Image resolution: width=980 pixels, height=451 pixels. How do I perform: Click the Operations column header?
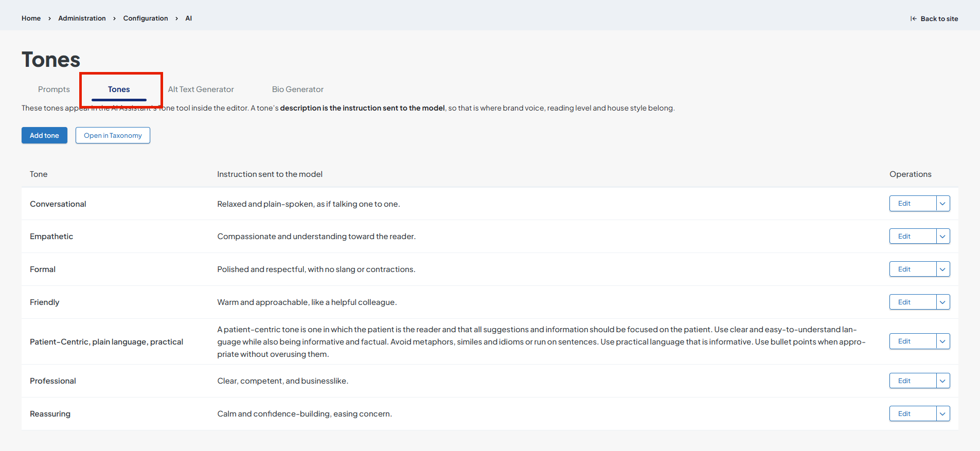coord(911,174)
